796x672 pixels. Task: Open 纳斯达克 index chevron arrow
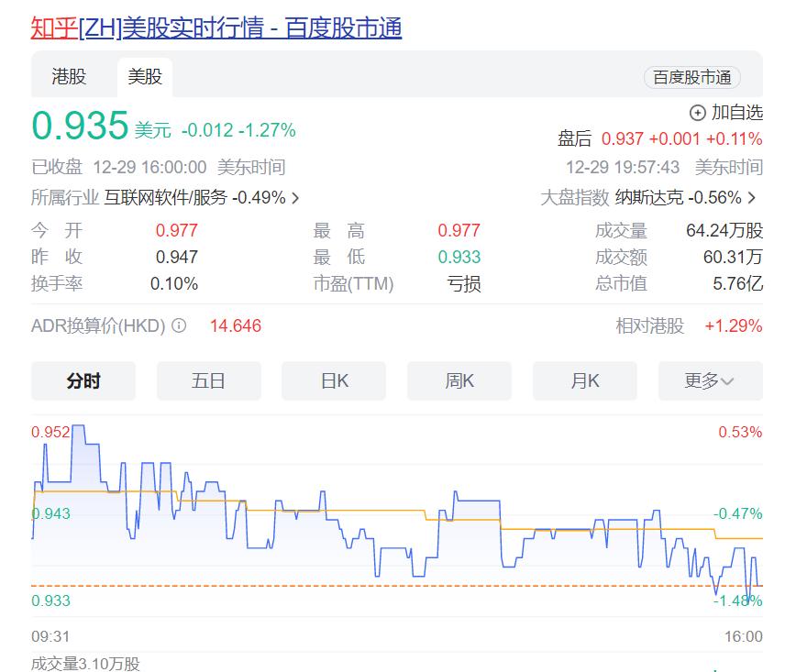(752, 197)
